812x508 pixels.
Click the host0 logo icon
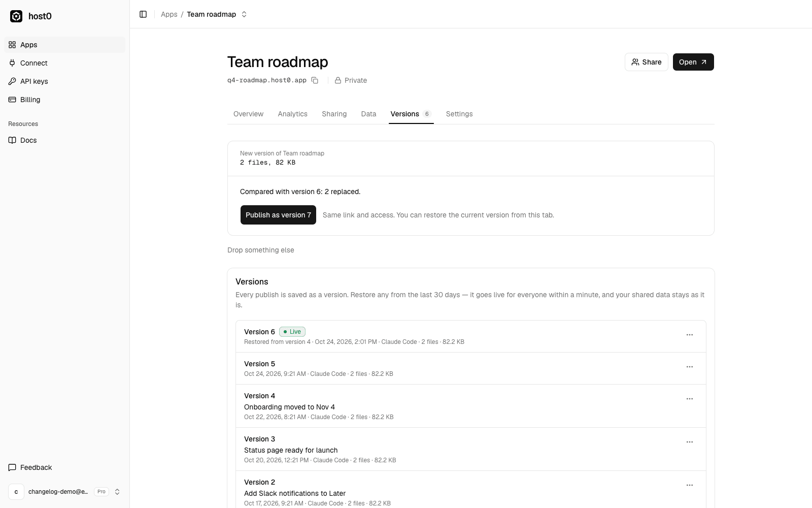tap(16, 16)
